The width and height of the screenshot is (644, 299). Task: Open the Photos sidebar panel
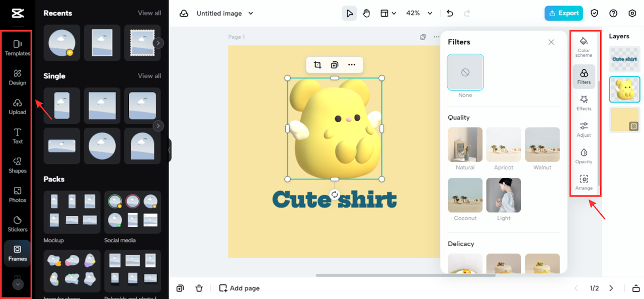click(18, 194)
